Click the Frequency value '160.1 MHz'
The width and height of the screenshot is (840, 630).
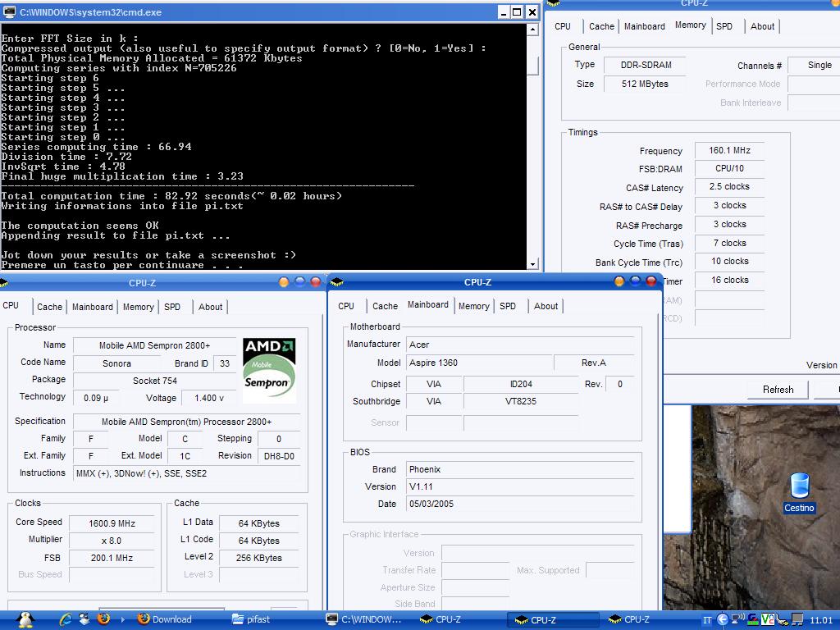pyautogui.click(x=729, y=151)
